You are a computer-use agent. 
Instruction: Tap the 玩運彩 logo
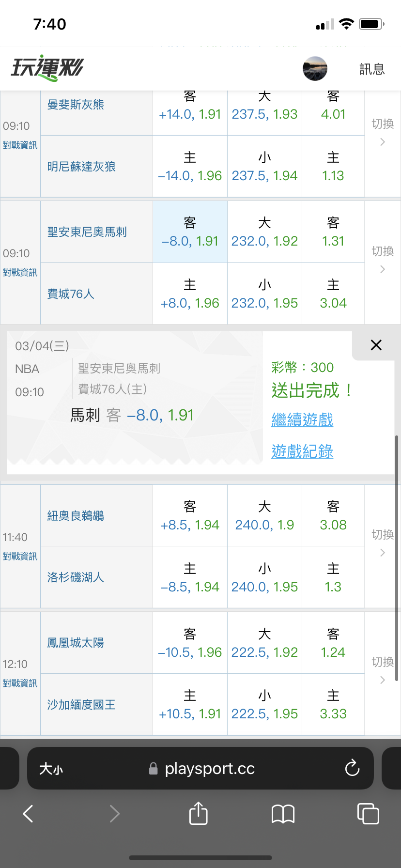coord(47,68)
